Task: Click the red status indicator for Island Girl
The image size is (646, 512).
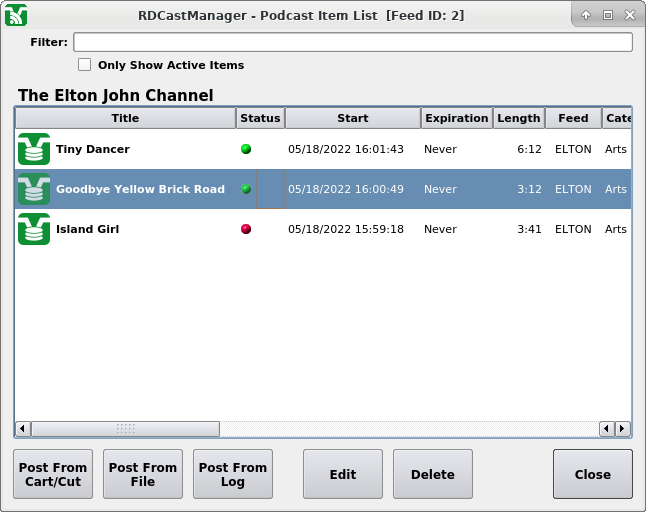Action: pos(246,229)
